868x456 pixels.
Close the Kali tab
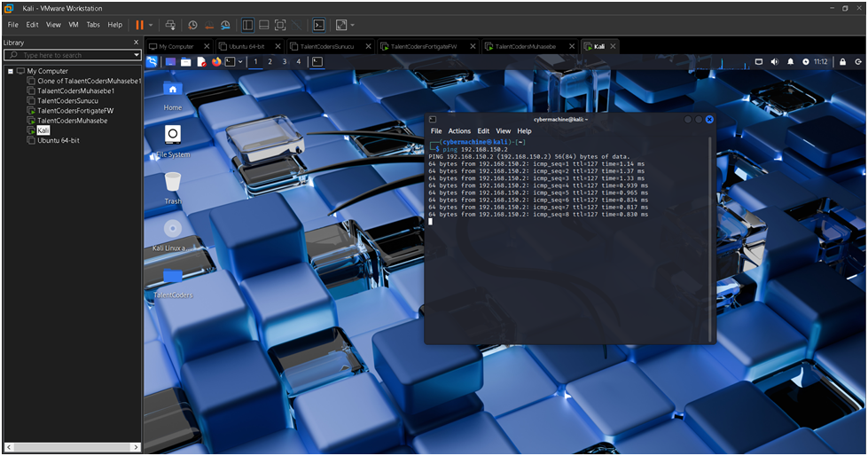click(613, 46)
